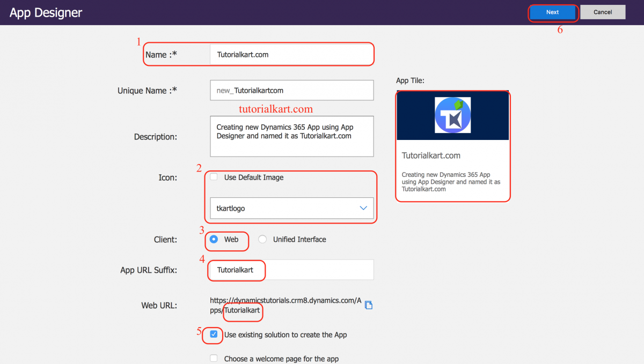Click the Next button

[x=553, y=12]
